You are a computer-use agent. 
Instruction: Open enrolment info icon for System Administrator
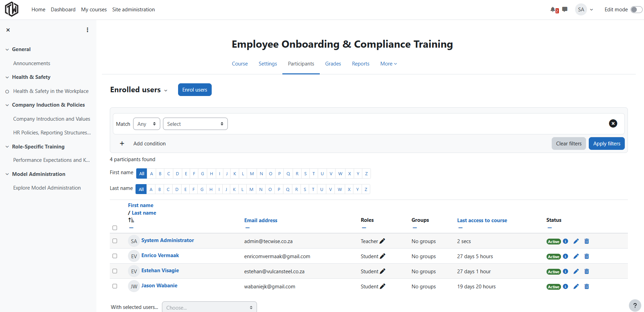[x=565, y=241]
